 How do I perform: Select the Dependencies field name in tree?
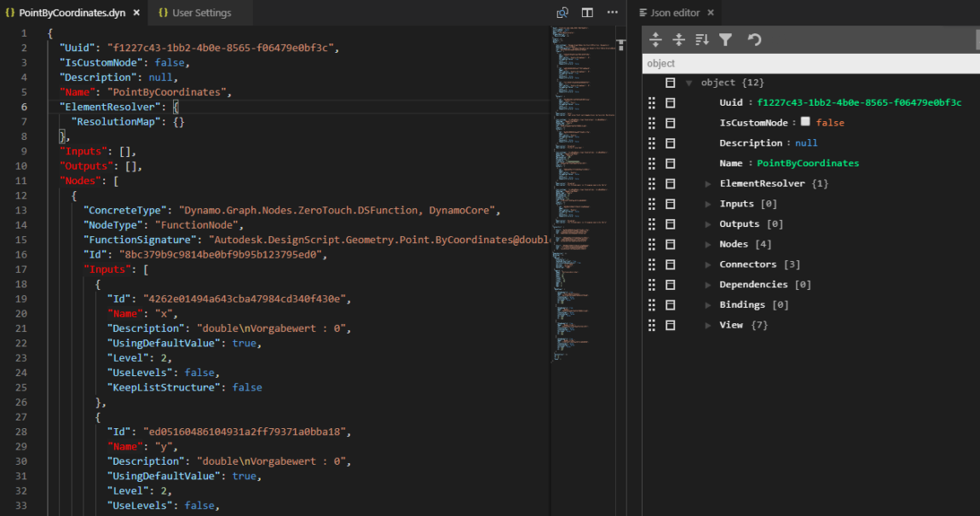click(754, 285)
